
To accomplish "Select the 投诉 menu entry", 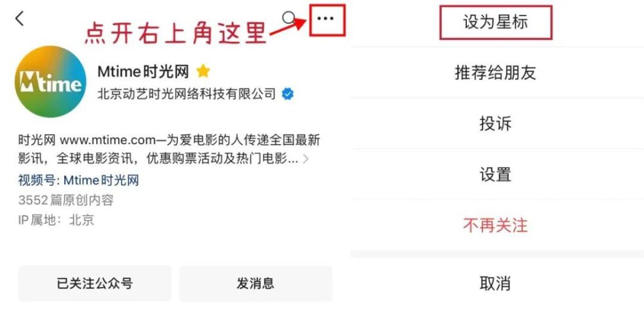I will click(495, 123).
